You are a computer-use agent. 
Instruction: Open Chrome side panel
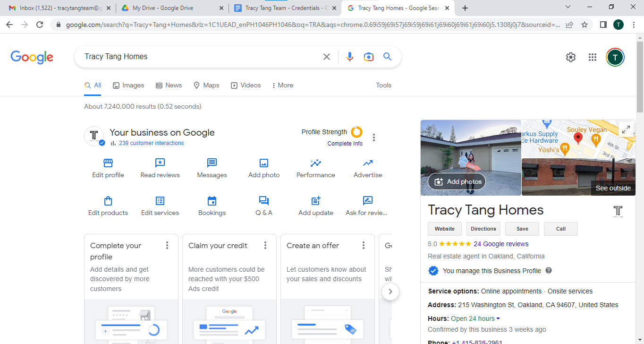click(603, 25)
